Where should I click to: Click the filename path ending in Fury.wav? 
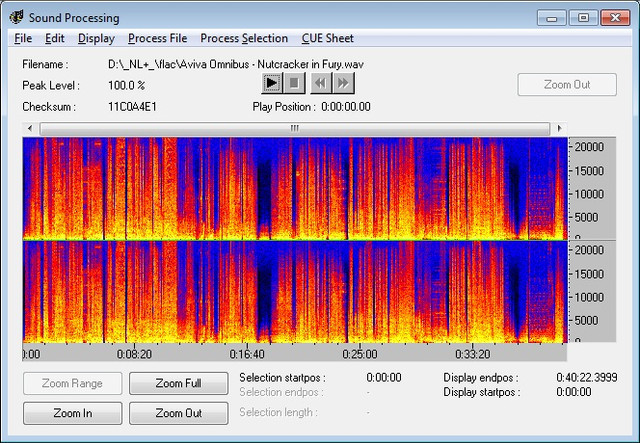[236, 65]
